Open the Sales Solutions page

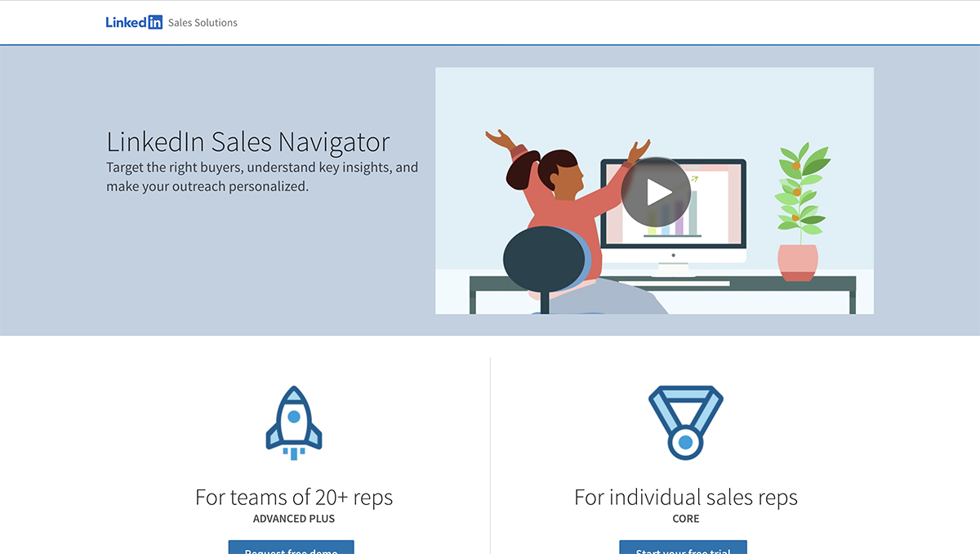tap(203, 22)
